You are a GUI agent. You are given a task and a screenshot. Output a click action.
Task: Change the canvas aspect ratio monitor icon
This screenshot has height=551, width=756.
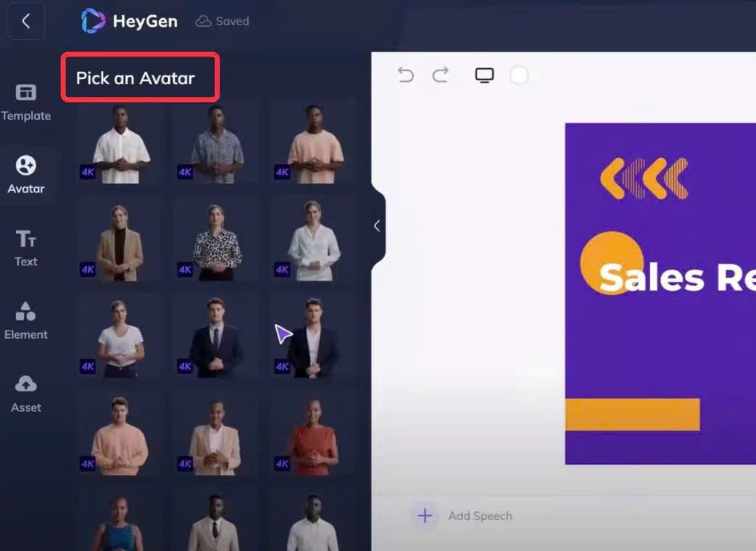point(484,75)
